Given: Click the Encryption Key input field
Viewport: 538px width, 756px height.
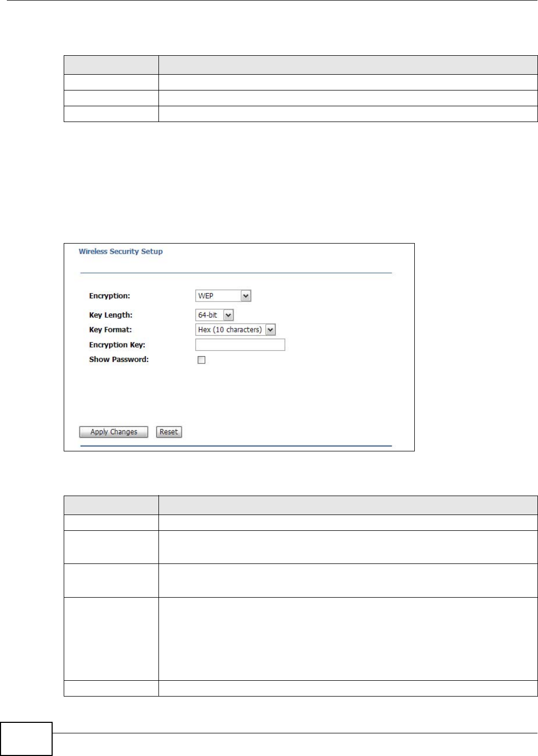Looking at the screenshot, I should click(x=240, y=345).
